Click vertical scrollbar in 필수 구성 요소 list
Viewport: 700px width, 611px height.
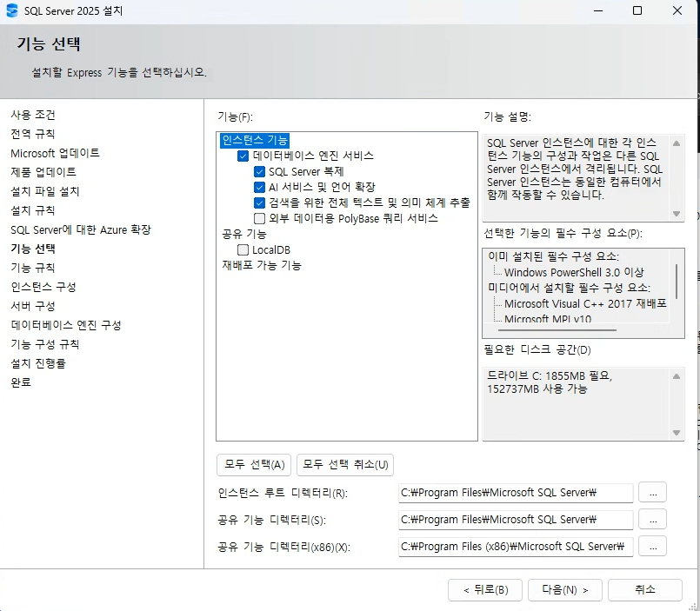pyautogui.click(x=677, y=282)
